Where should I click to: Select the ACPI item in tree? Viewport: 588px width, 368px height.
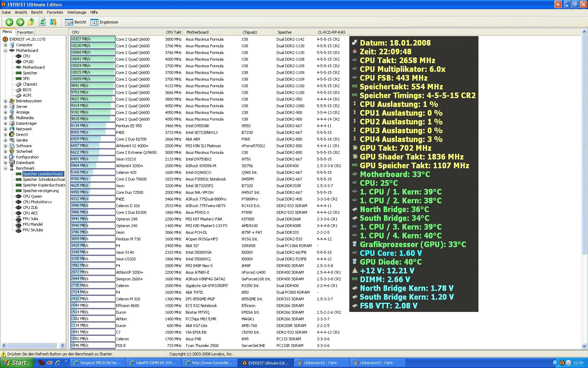click(x=27, y=95)
